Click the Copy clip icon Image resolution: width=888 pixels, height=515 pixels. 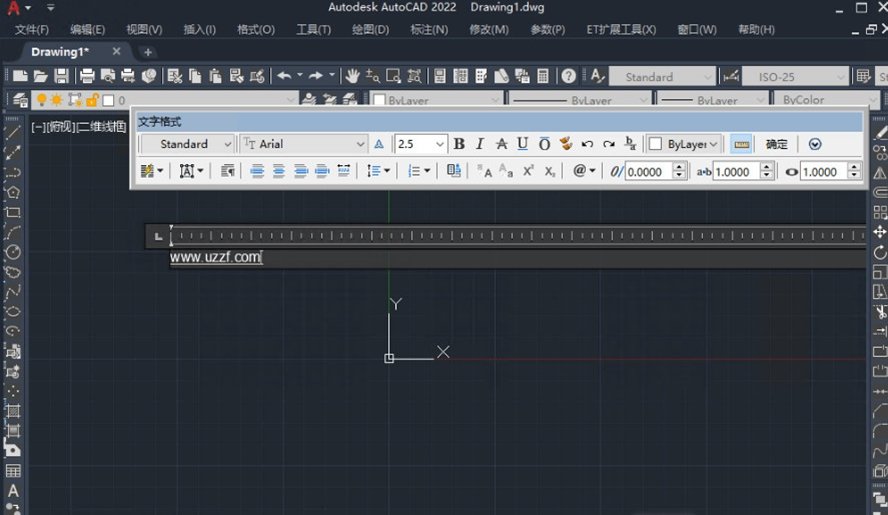[195, 76]
